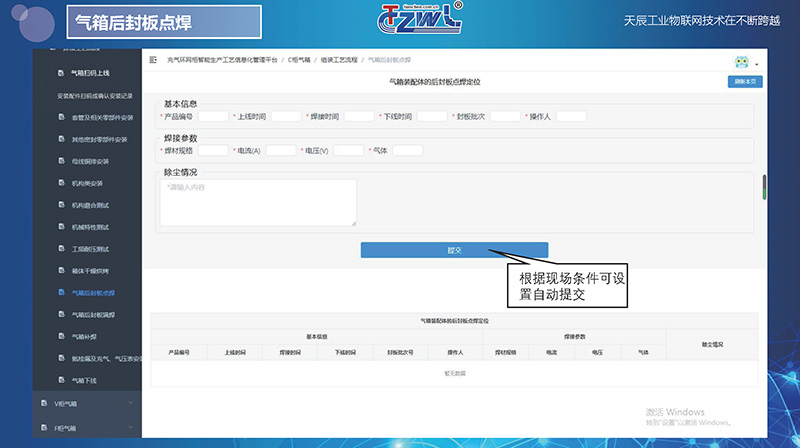This screenshot has height=448, width=800.
Task: Click the 焊材规格 input field
Action: click(x=213, y=151)
